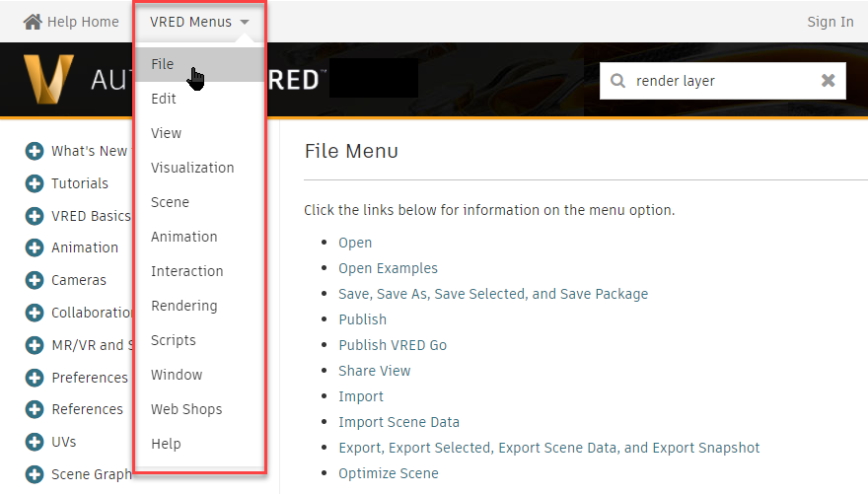This screenshot has height=494, width=868.
Task: Click the Autodesk VRED logo
Action: [x=49, y=80]
